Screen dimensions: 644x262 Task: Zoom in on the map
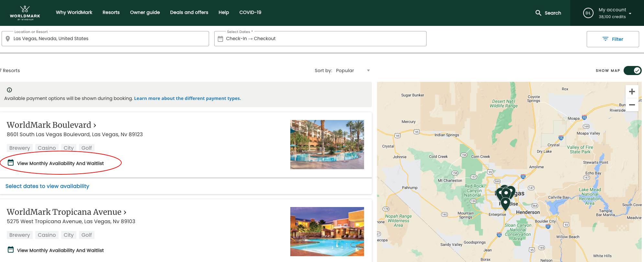[x=632, y=92]
